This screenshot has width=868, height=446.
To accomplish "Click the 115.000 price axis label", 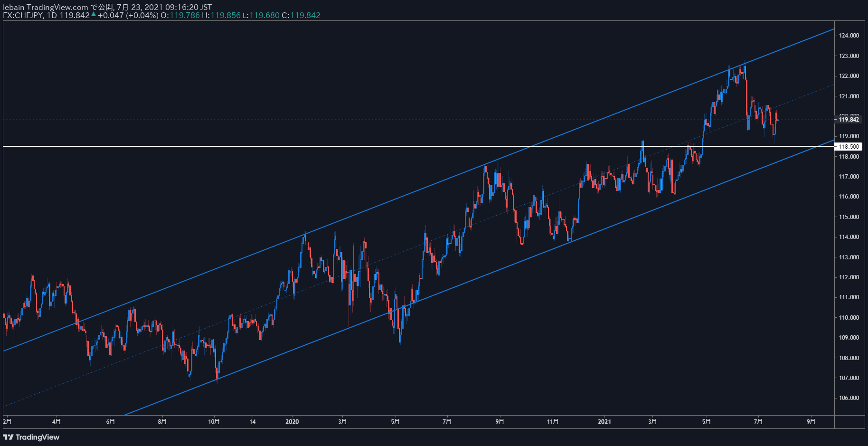I will tap(849, 217).
